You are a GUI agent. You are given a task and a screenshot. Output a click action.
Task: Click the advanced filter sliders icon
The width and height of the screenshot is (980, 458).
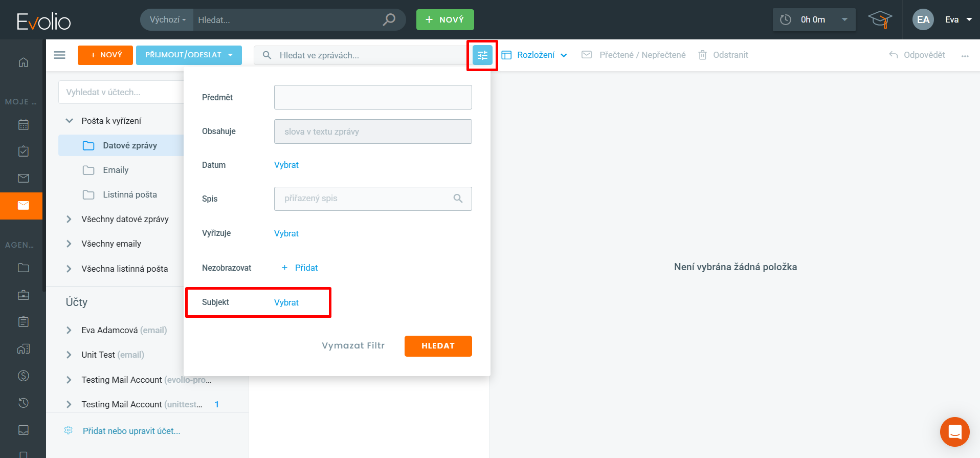[x=482, y=55]
